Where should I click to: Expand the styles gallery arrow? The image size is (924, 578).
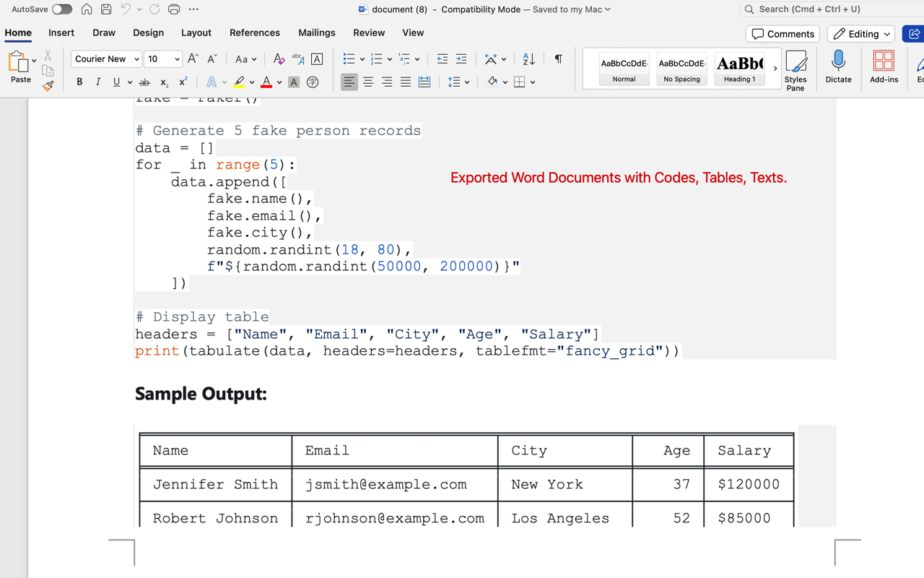(x=775, y=69)
